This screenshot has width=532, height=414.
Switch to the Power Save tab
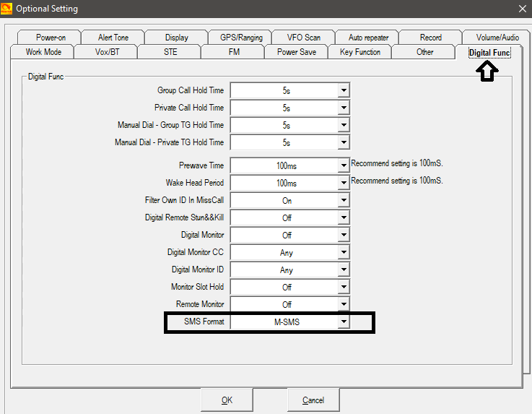(x=296, y=52)
